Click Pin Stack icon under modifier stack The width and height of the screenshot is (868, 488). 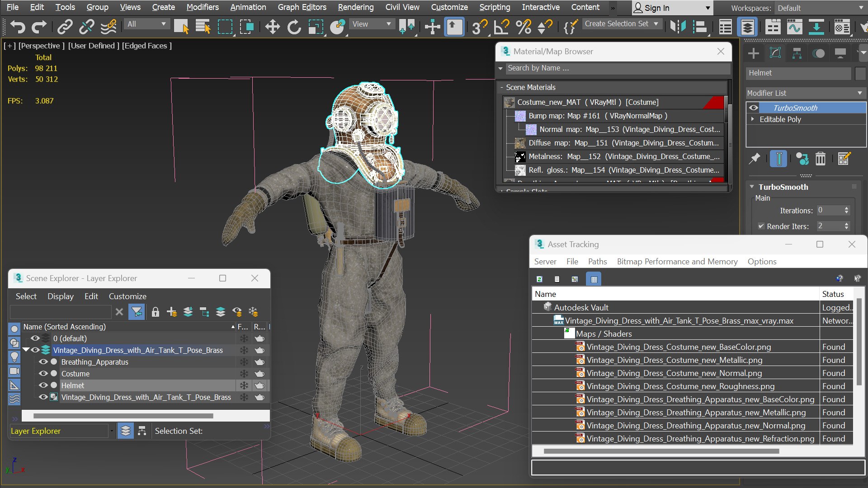click(755, 159)
